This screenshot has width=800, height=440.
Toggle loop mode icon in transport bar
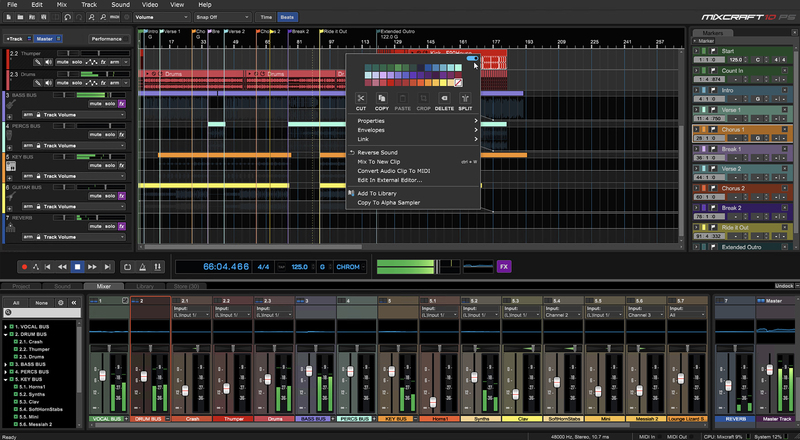pyautogui.click(x=127, y=267)
